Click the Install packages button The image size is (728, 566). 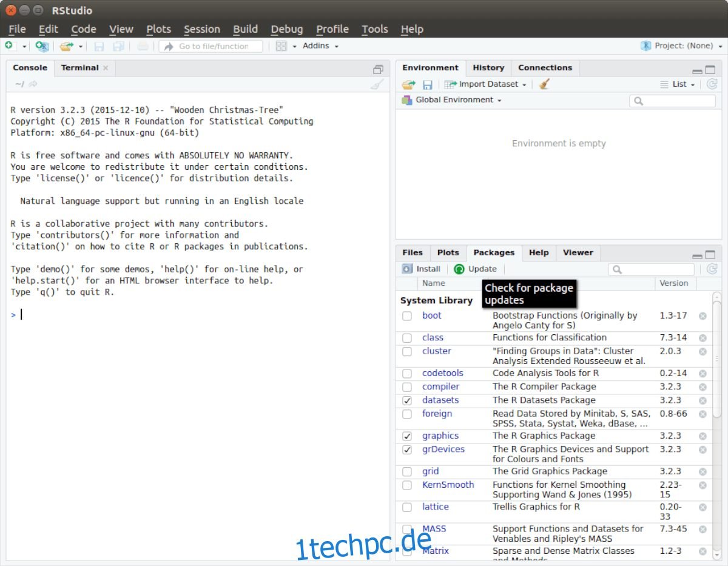coord(421,269)
